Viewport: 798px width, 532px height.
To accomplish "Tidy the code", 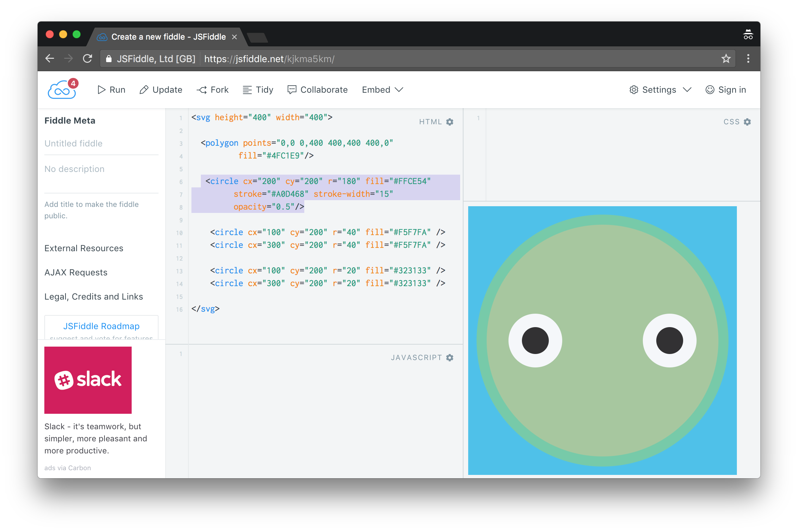I will [258, 90].
